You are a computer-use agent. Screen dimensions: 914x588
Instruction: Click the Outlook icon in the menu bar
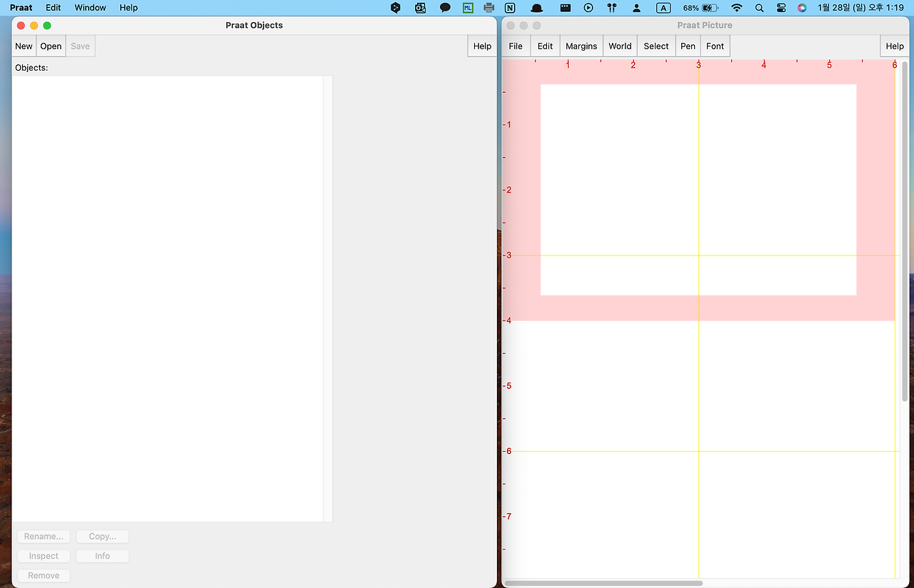tap(421, 8)
